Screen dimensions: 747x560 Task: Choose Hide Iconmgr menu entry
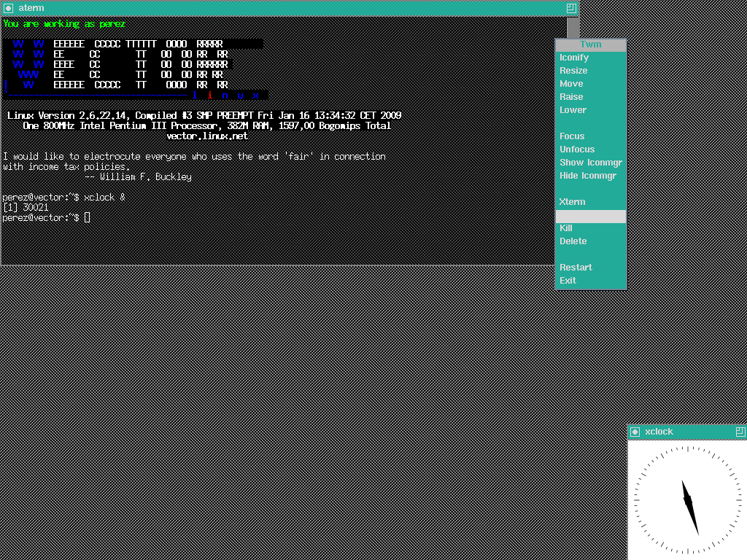point(591,176)
